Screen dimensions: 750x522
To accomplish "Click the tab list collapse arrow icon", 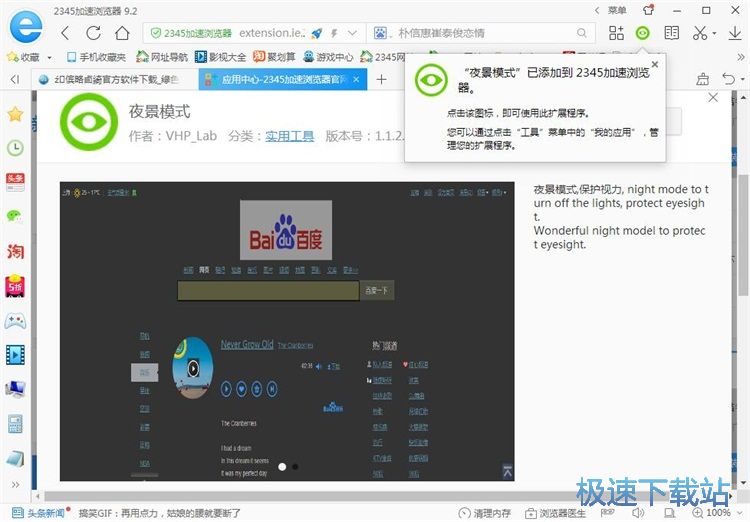I will [x=15, y=79].
